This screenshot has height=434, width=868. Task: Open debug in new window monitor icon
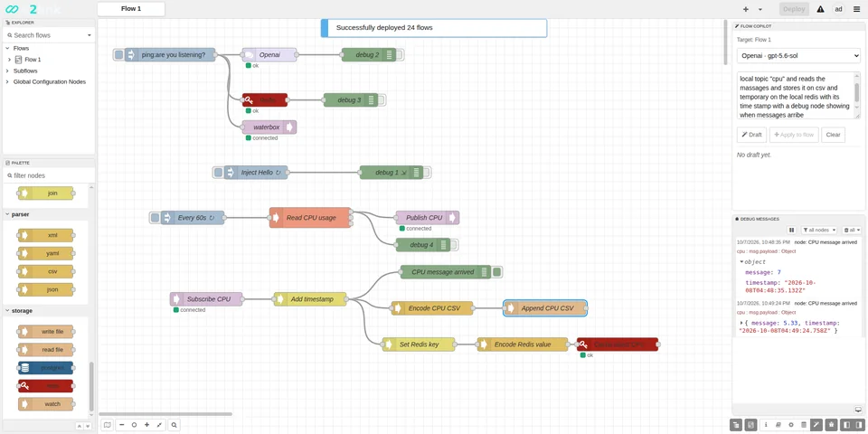click(x=858, y=410)
